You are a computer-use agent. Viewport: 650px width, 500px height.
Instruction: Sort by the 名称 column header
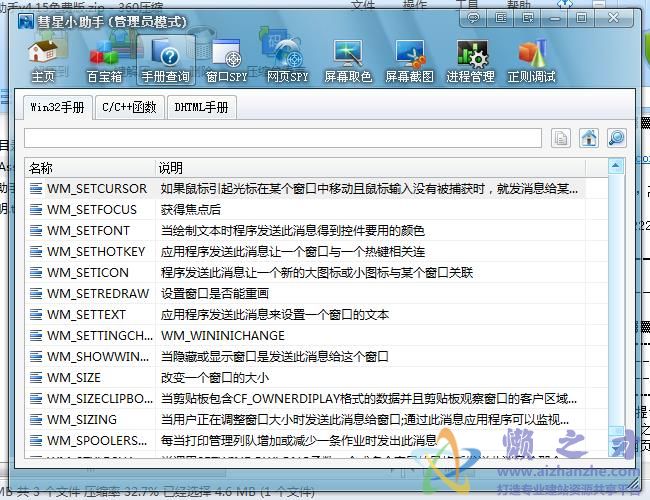[x=90, y=168]
